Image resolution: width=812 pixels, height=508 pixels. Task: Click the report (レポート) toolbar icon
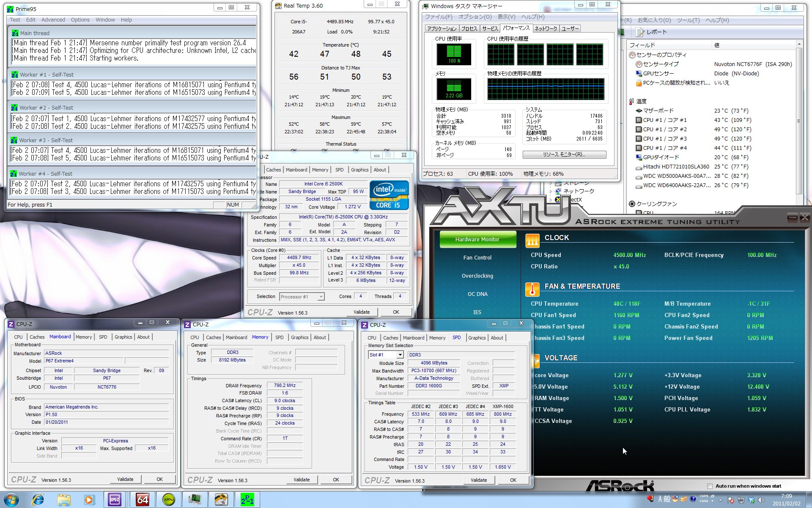pos(640,32)
